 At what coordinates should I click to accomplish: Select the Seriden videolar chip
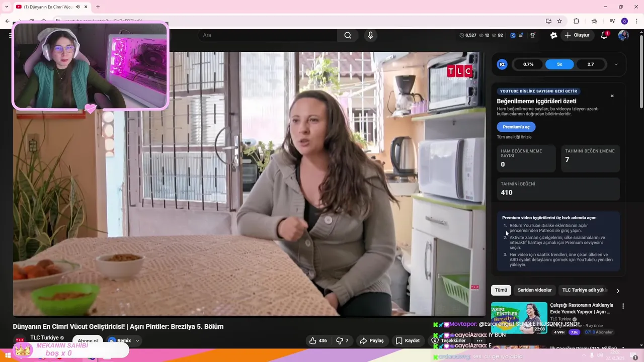click(534, 290)
